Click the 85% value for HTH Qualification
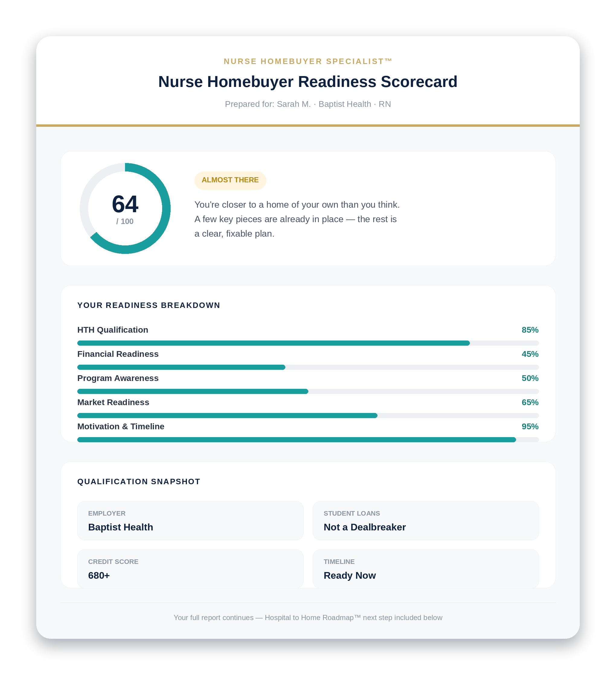This screenshot has height=675, width=616. point(530,330)
